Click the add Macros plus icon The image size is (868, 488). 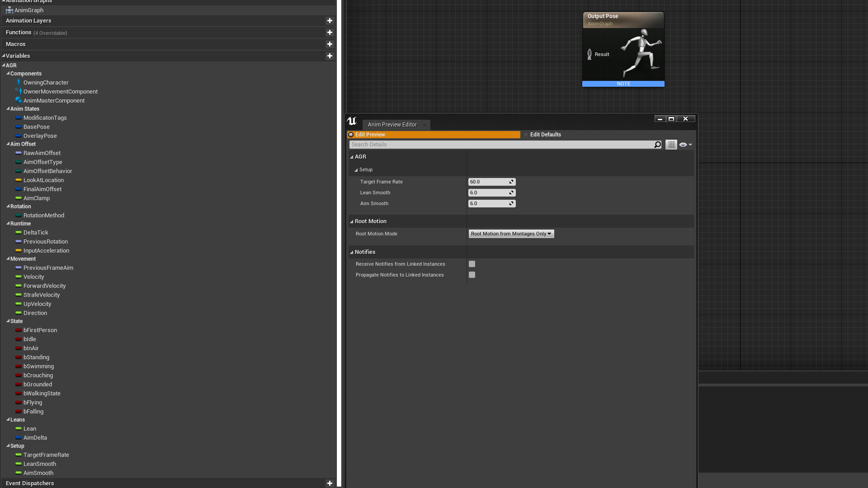point(330,44)
